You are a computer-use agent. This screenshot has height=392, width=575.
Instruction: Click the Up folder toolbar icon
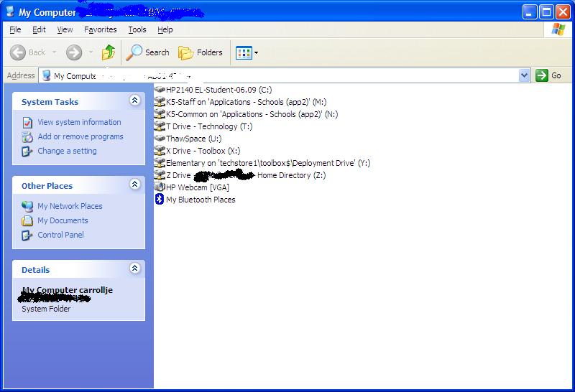click(x=109, y=52)
